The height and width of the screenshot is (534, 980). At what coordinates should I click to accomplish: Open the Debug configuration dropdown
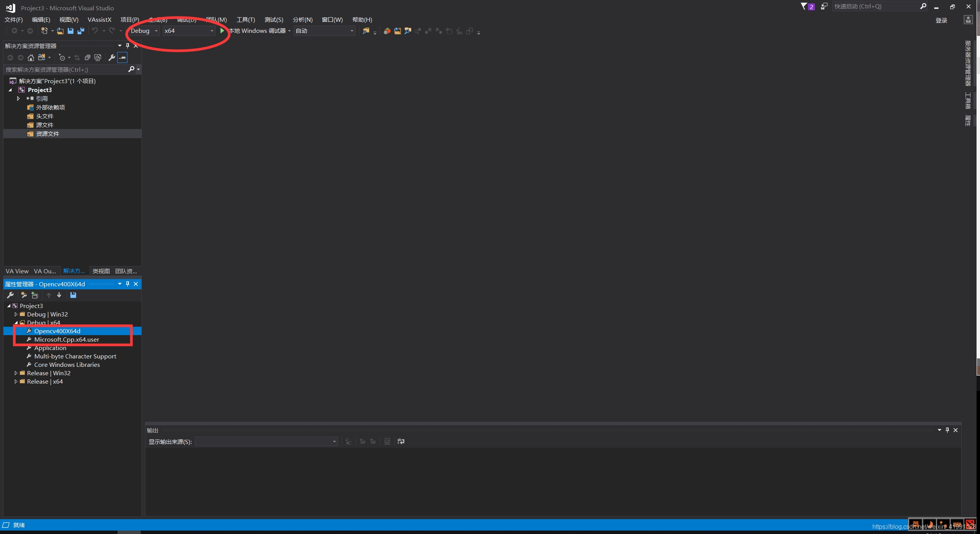coord(144,31)
